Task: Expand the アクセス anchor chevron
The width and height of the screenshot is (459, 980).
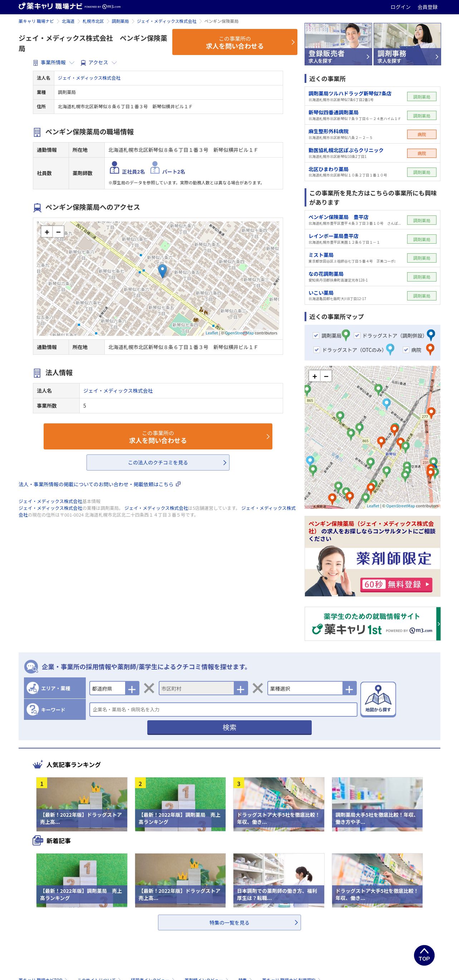Action: point(114,63)
